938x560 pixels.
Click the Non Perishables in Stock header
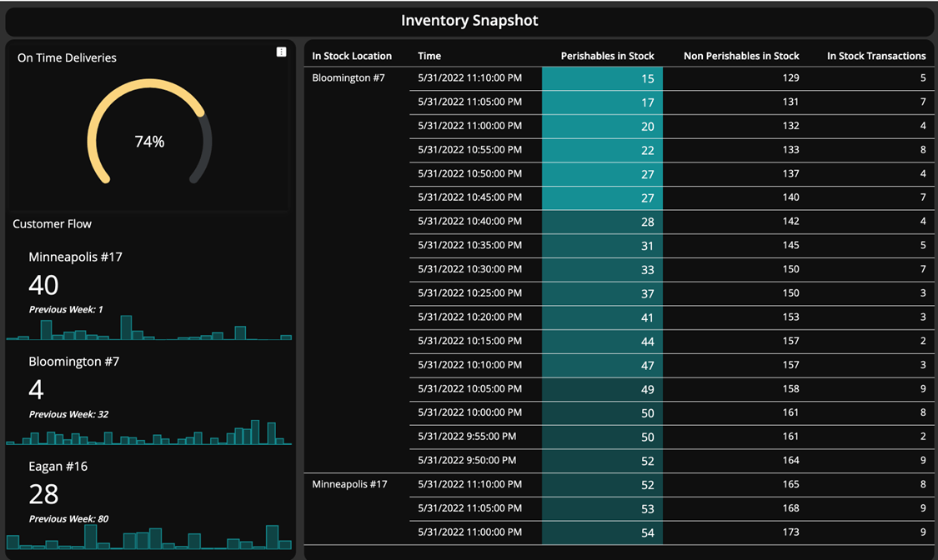pyautogui.click(x=740, y=56)
